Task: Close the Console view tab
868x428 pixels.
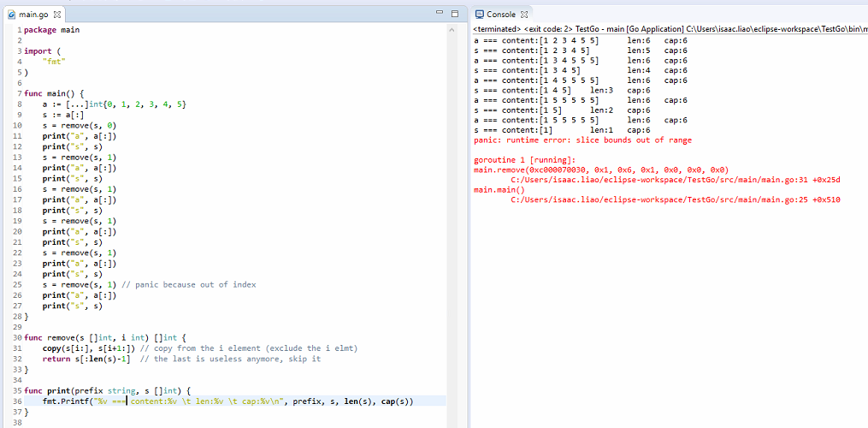Action: [524, 15]
